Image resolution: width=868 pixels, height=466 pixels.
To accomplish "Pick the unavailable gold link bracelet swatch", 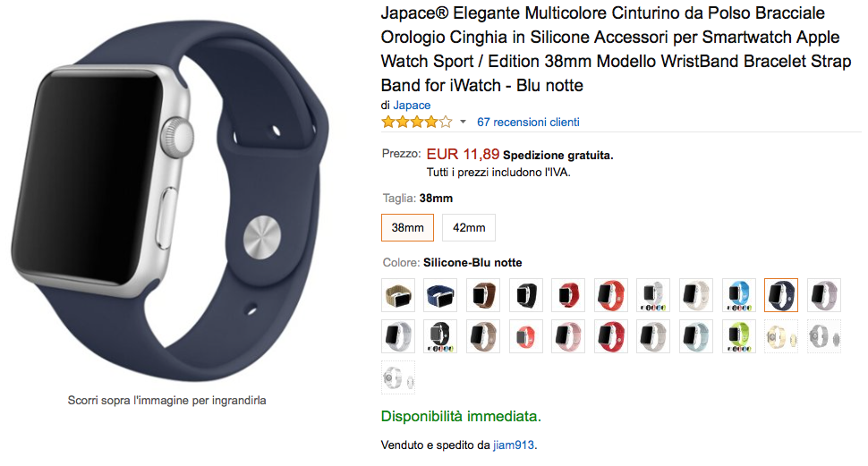I will pyautogui.click(x=781, y=336).
